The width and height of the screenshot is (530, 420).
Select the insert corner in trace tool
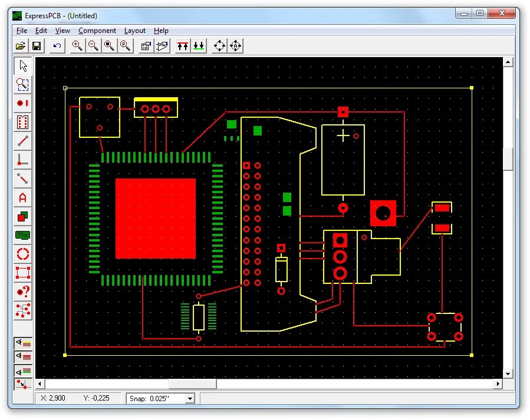point(23,160)
